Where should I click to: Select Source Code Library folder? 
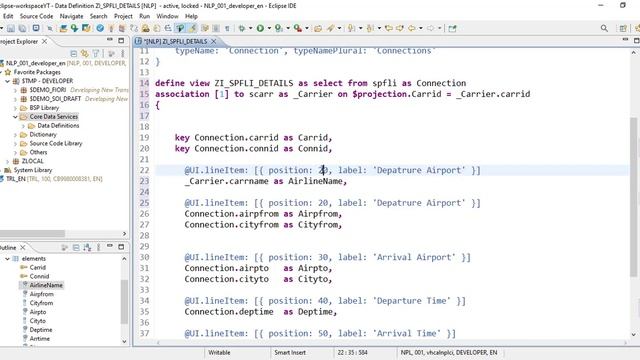coord(56,144)
